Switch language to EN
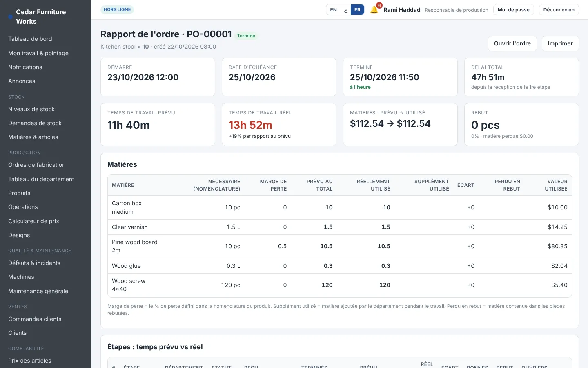The height and width of the screenshot is (368, 588). pos(334,10)
